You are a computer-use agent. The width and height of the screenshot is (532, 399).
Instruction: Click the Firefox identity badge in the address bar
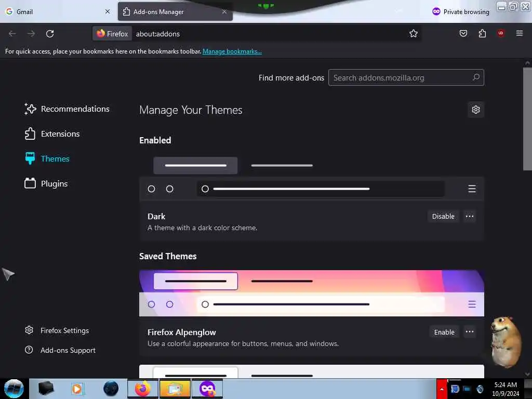tap(112, 34)
